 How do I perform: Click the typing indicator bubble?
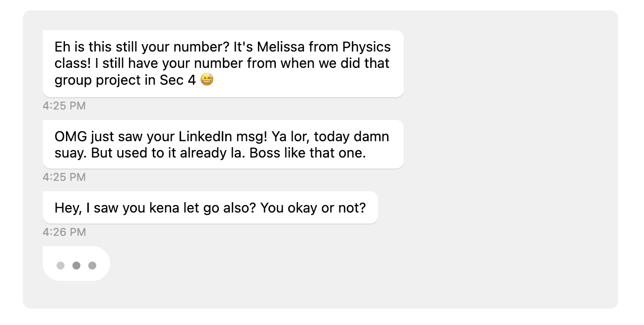[x=76, y=264]
